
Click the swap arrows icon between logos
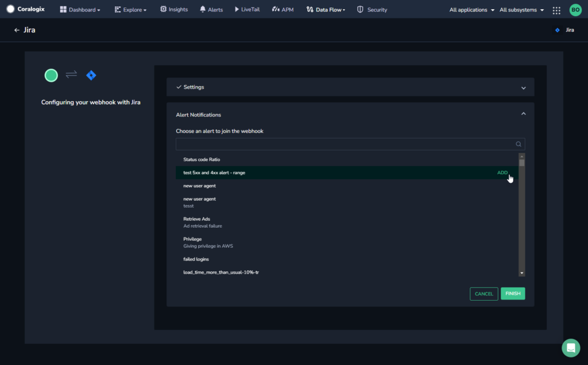click(x=71, y=74)
